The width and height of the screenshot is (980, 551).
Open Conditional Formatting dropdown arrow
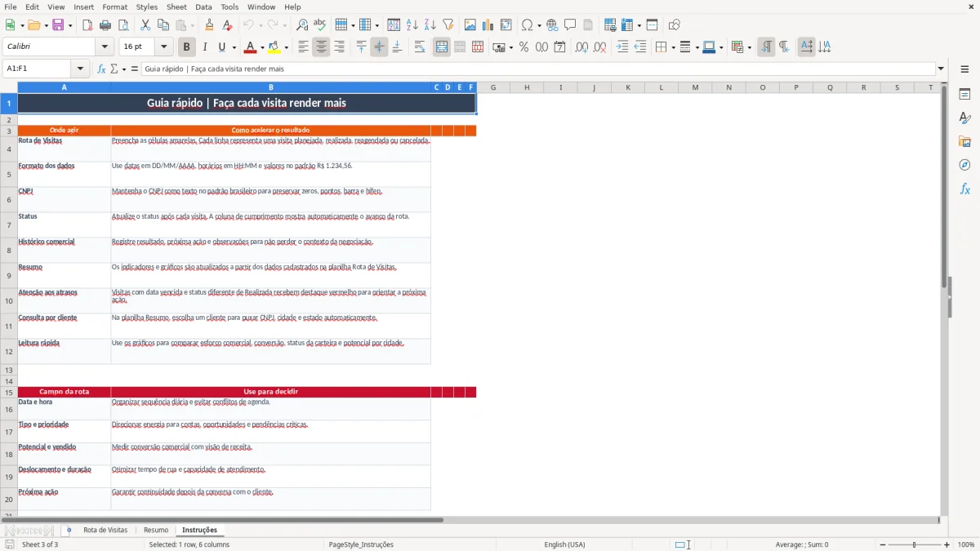749,47
